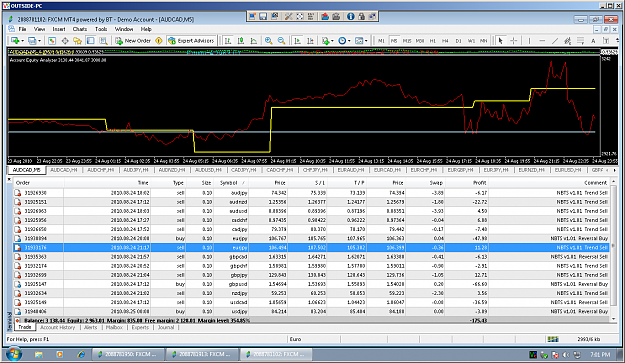Screen dimensions: 625x363
Task: Toggle the Expert Advisors button
Action: [x=191, y=41]
